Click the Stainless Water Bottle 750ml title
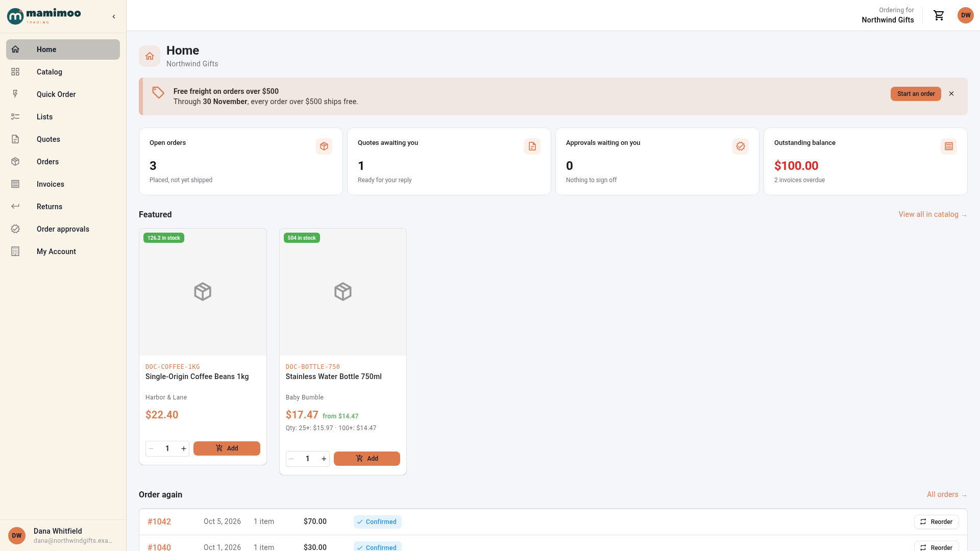 tap(334, 377)
